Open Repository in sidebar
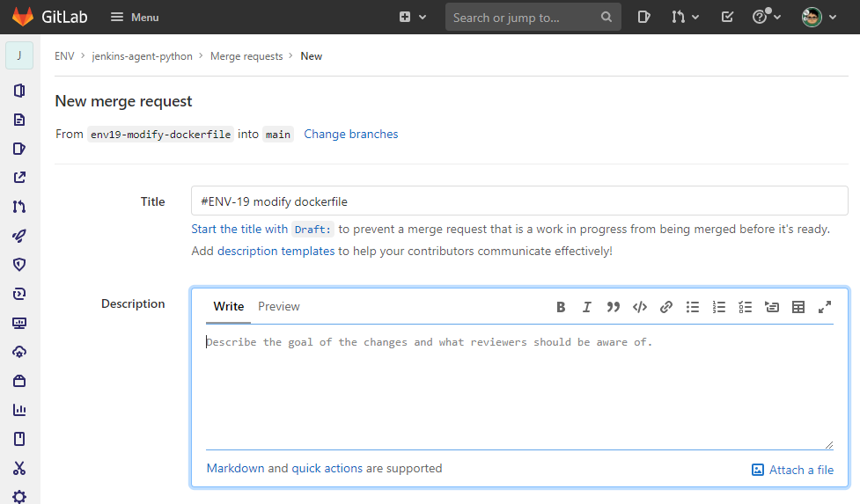 click(19, 120)
